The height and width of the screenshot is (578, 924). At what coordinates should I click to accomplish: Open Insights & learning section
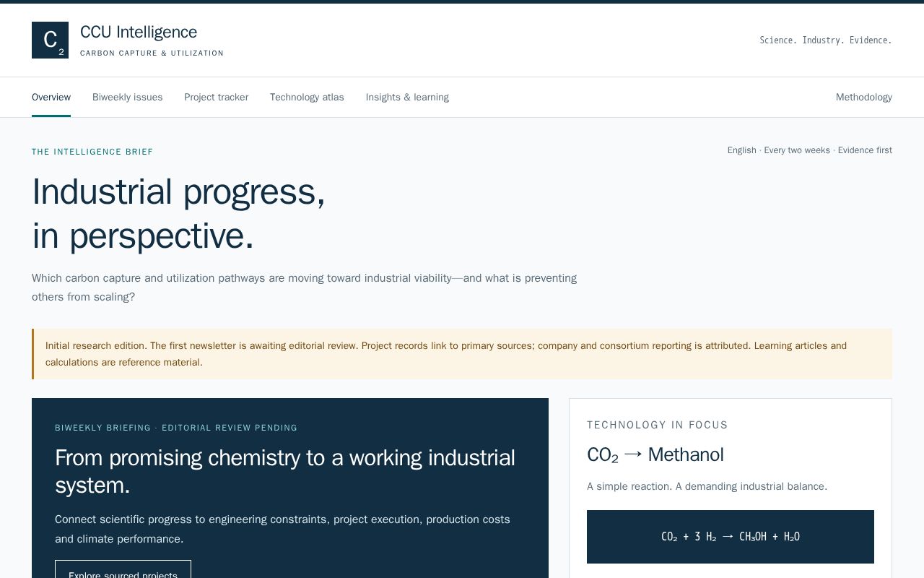(x=407, y=97)
